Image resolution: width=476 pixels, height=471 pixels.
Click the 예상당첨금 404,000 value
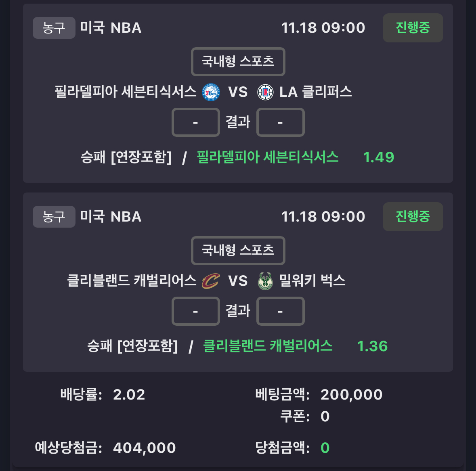click(x=144, y=448)
